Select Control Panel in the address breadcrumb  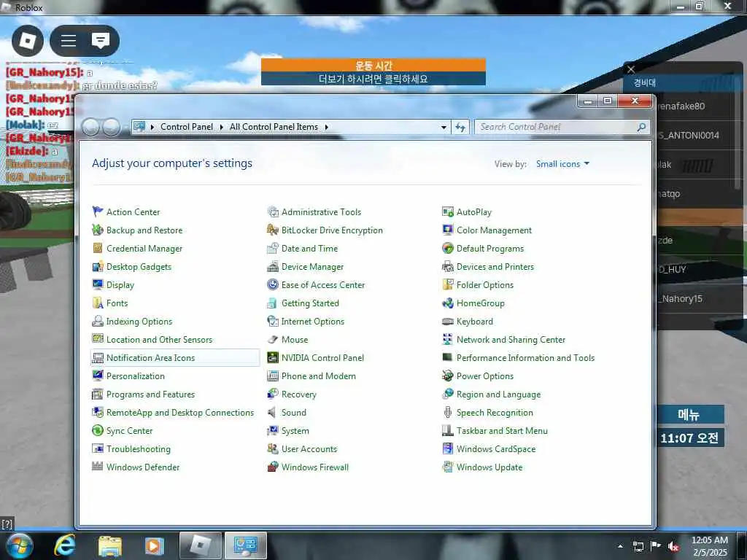coord(187,127)
